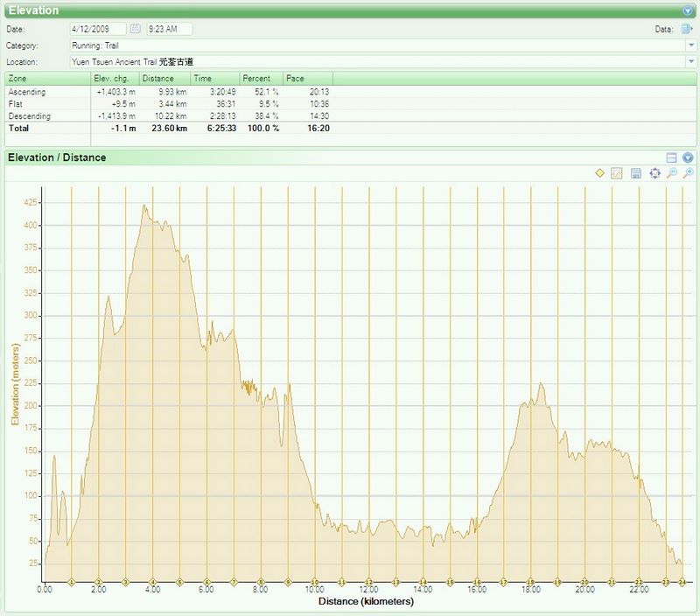Click the zoom-to-fit arrows icon
This screenshot has height=616, width=700.
[x=654, y=173]
